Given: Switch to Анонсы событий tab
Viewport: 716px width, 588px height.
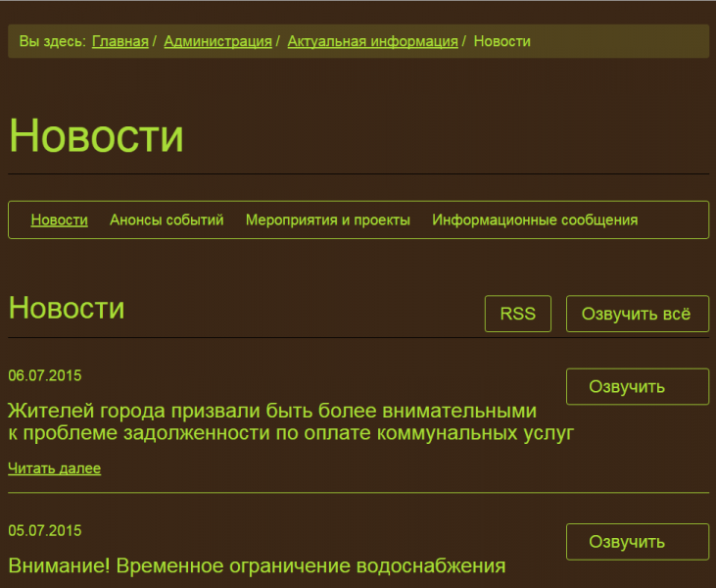Looking at the screenshot, I should tap(167, 220).
